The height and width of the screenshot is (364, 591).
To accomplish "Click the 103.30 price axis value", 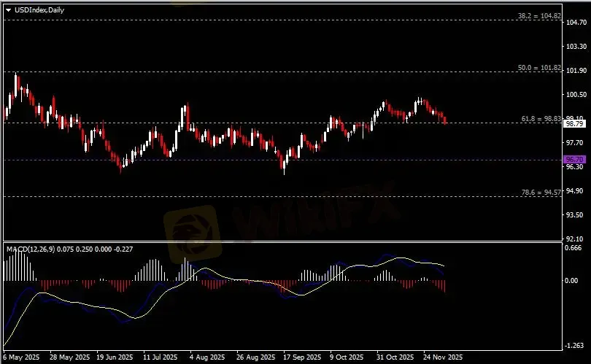I will 576,47.
